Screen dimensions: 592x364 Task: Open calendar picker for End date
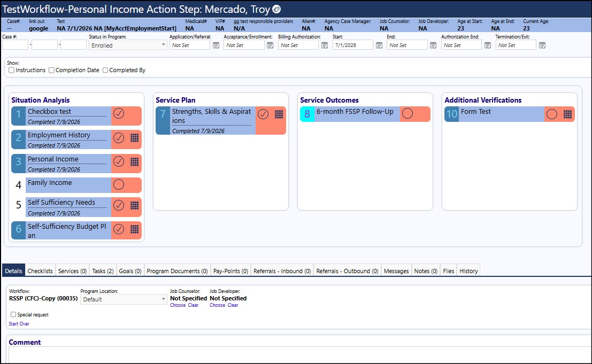[x=433, y=45]
